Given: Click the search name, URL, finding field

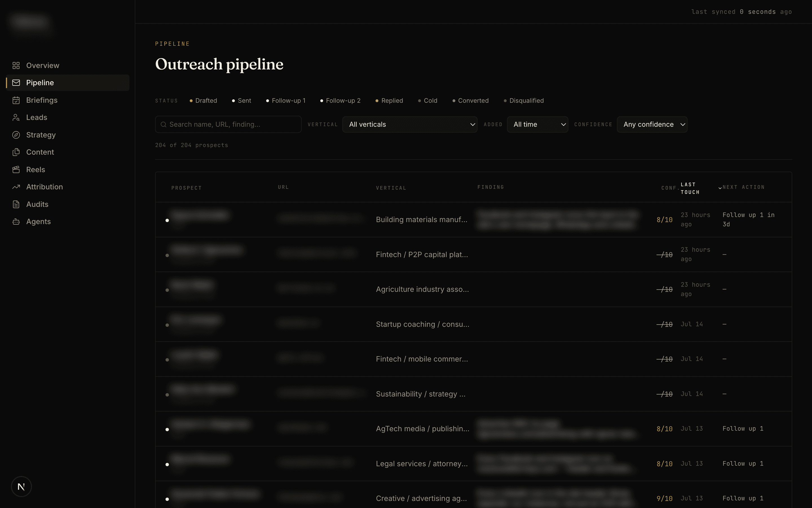Looking at the screenshot, I should (x=228, y=124).
